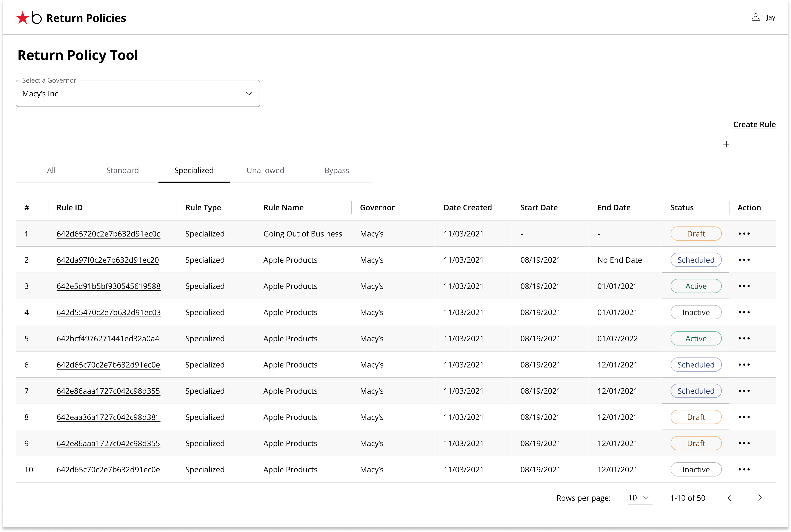Click the Draft badge in row 8

696,417
